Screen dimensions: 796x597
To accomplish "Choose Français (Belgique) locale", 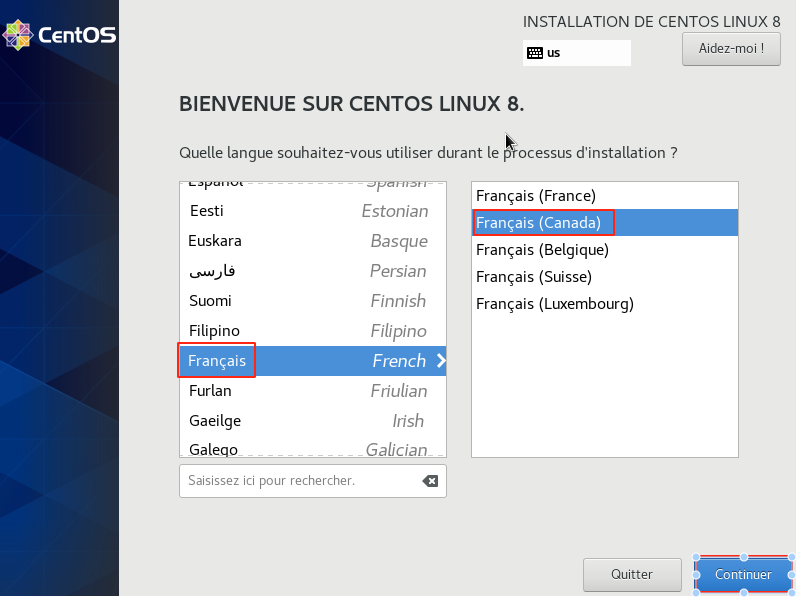I will pos(542,249).
